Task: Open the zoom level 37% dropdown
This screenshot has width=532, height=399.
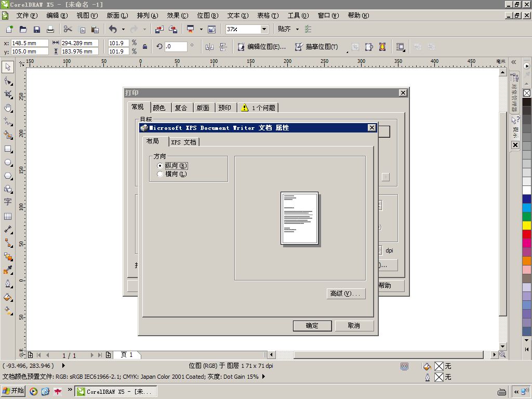Action: point(264,29)
